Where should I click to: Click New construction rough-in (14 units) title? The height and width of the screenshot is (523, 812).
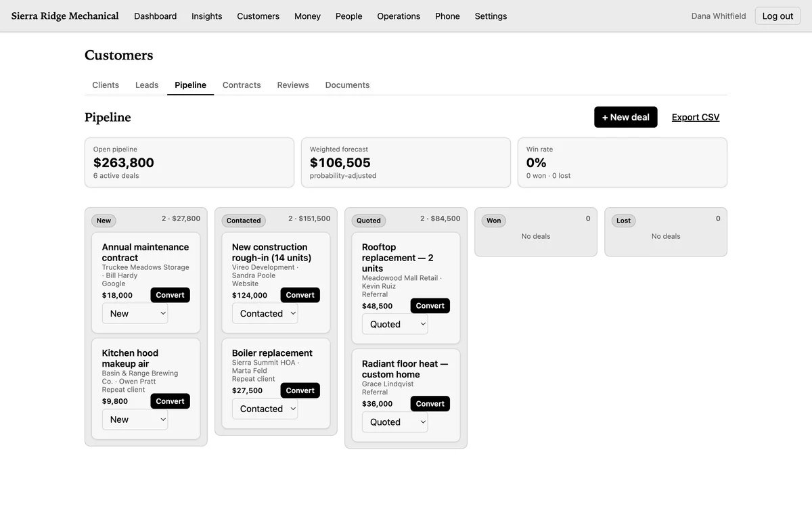271,252
